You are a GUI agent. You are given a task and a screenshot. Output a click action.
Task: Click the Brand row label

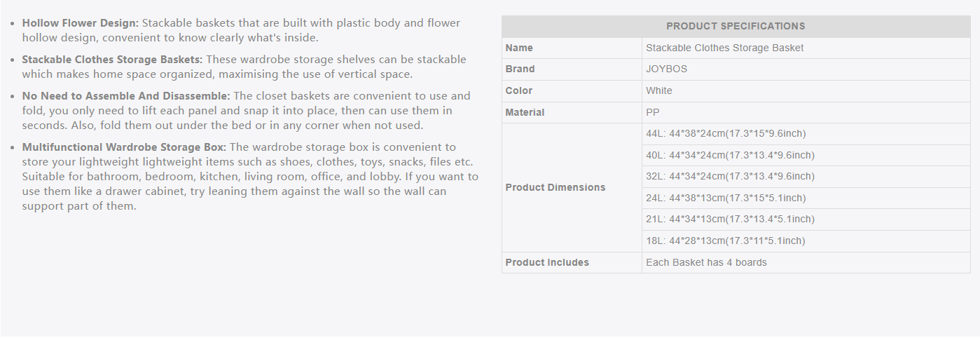click(520, 69)
